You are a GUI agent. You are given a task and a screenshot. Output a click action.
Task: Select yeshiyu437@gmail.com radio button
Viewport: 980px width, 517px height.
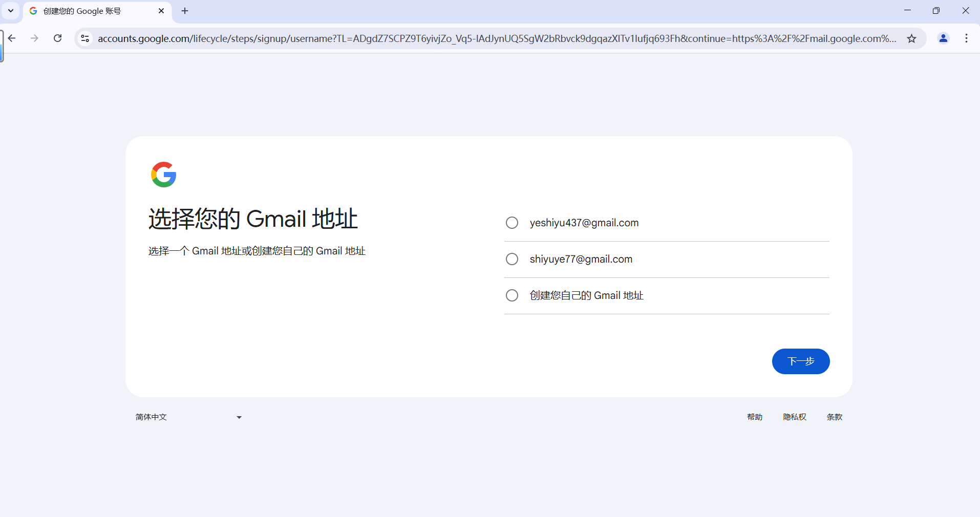[512, 223]
